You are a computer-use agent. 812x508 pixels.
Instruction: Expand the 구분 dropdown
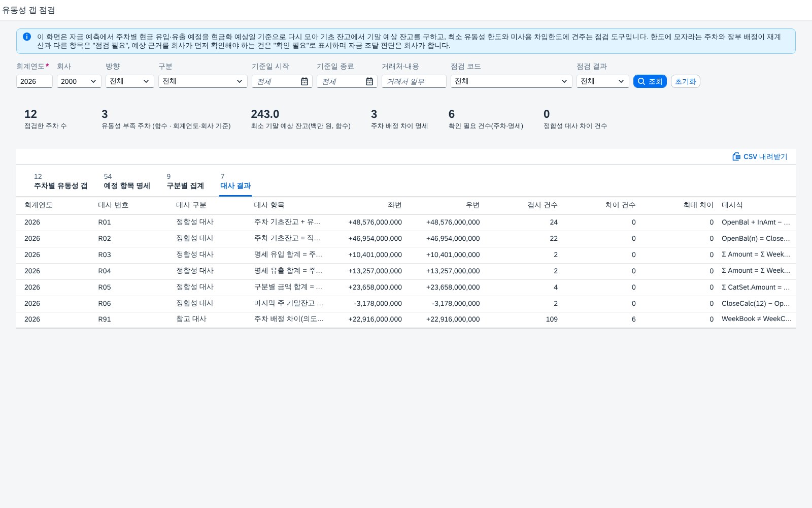click(203, 81)
